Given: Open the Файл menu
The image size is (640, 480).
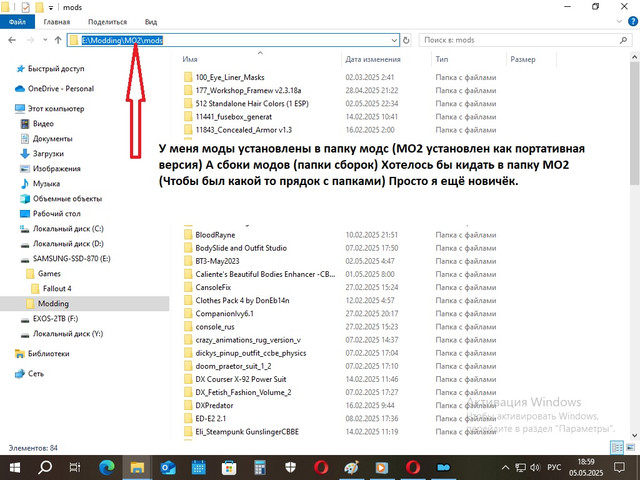Looking at the screenshot, I should tap(17, 22).
